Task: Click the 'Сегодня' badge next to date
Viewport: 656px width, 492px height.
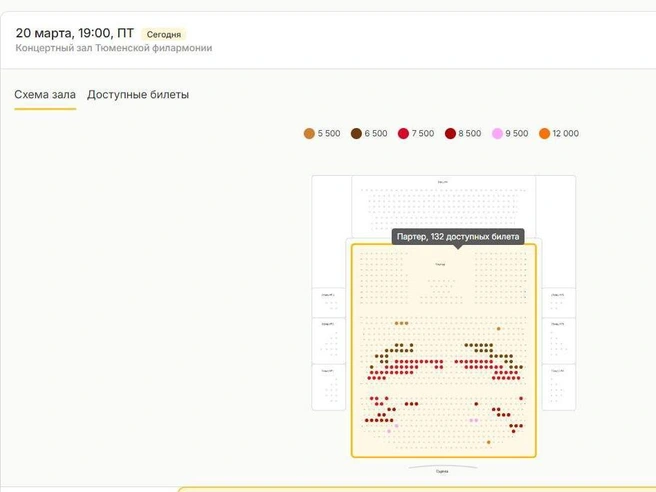Action: click(164, 34)
